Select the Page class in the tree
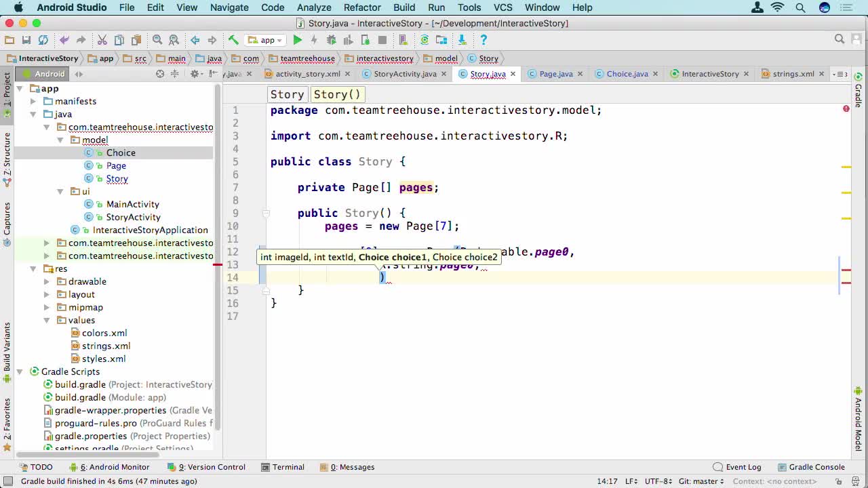 click(116, 165)
